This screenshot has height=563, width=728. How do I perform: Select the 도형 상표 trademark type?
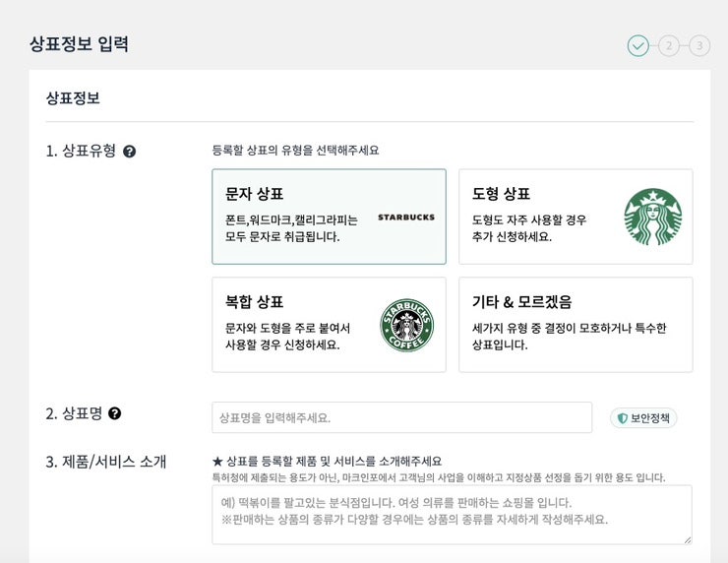(x=576, y=217)
